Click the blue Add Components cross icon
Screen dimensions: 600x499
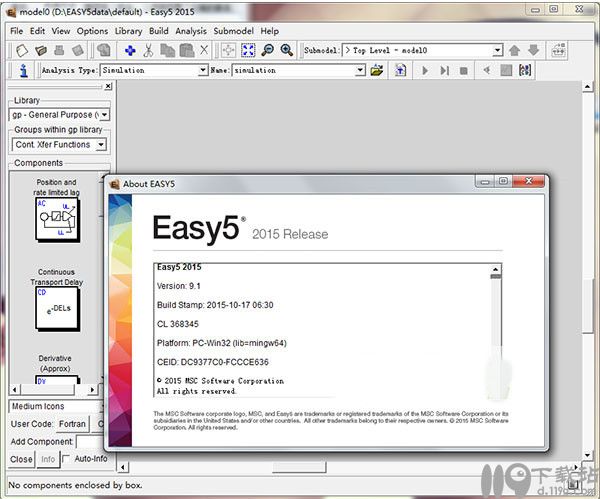click(130, 50)
